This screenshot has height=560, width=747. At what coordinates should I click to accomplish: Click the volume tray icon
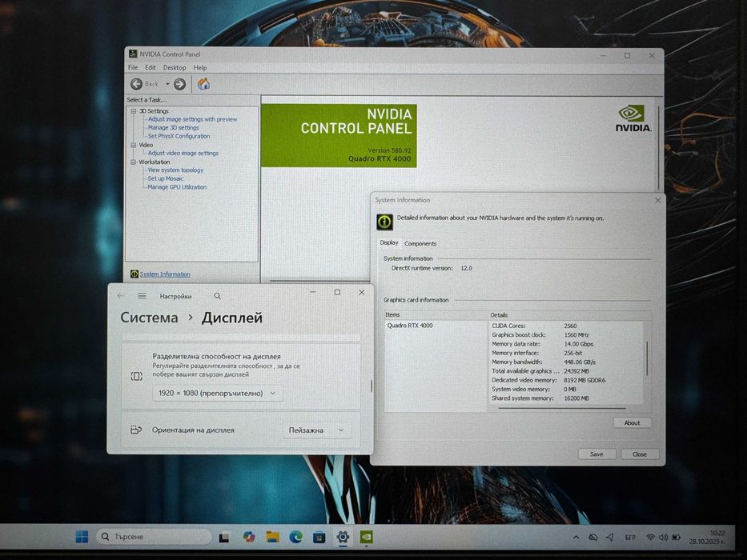click(663, 537)
